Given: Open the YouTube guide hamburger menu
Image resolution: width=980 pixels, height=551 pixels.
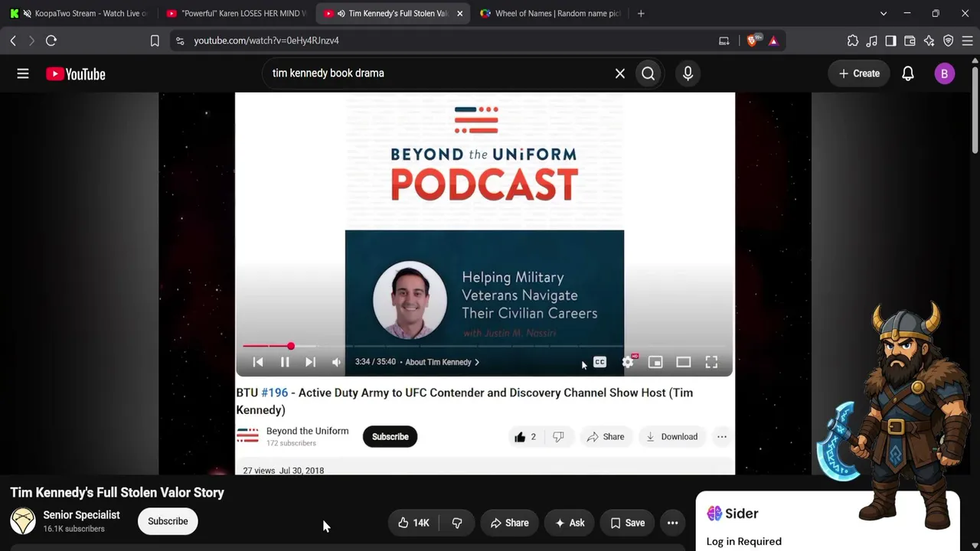Looking at the screenshot, I should (x=23, y=73).
